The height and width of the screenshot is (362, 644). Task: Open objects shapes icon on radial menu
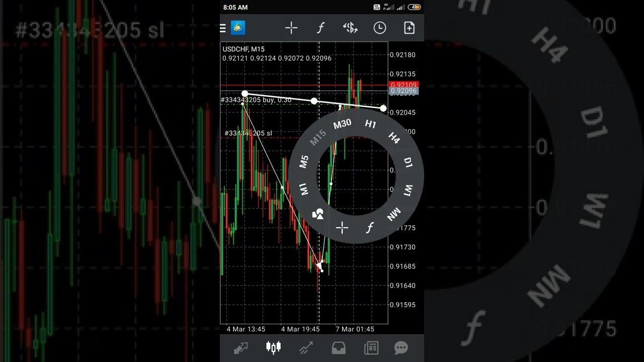318,215
